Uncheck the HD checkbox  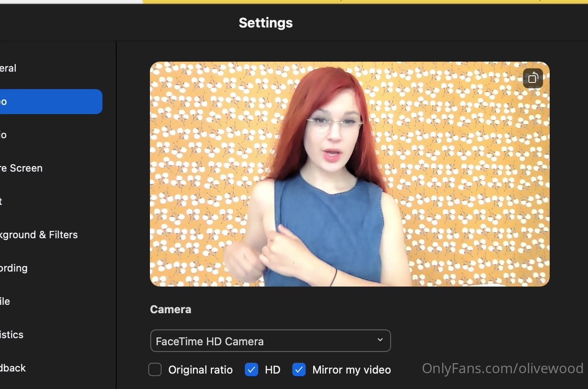tap(252, 369)
